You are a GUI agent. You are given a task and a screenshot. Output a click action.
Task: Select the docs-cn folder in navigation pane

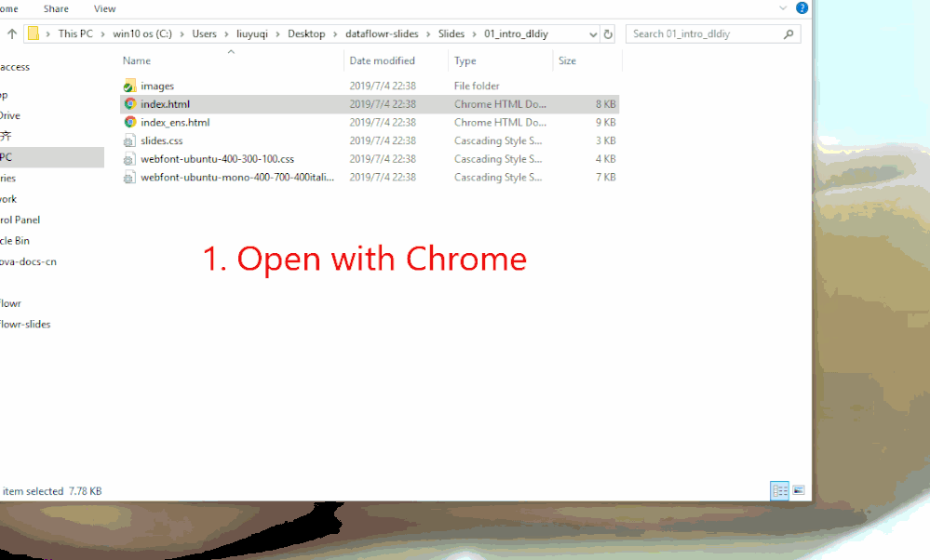click(29, 261)
